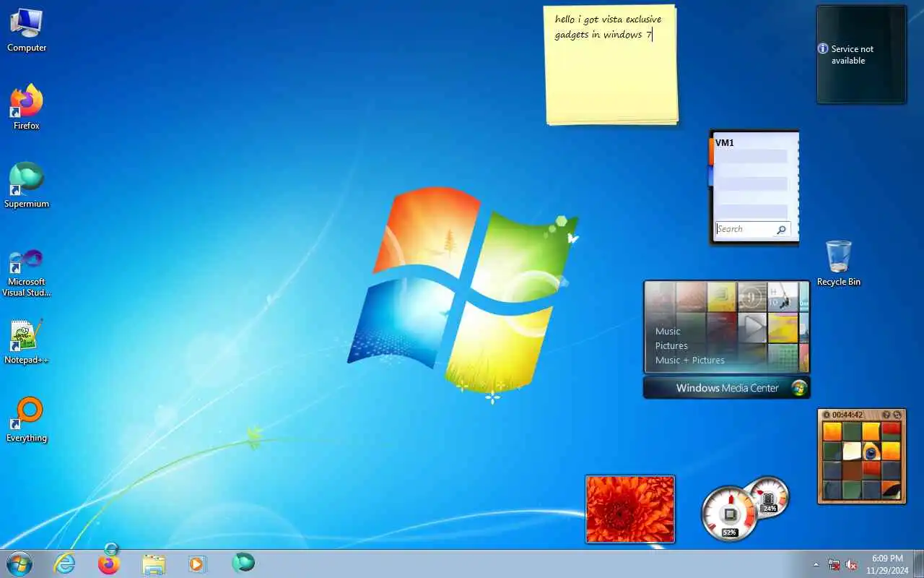Select the Everything search shortcut
The height and width of the screenshot is (578, 924).
27,420
